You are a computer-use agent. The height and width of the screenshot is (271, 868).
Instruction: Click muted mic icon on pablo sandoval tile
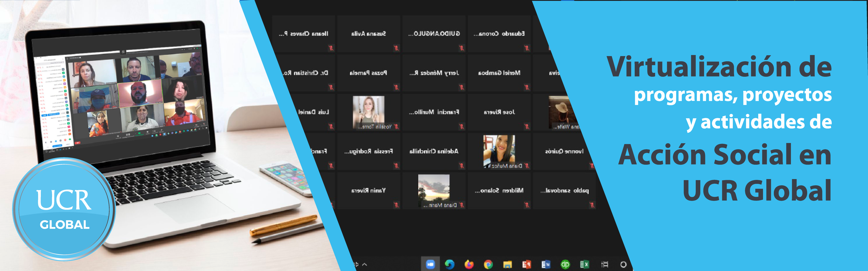(x=592, y=205)
